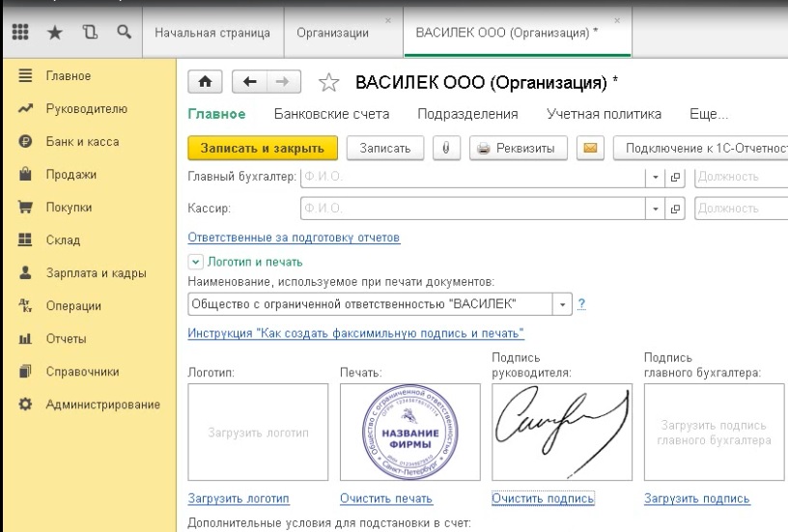Image resolution: width=788 pixels, height=532 pixels.
Task: Open Ответственные за подготовку отчетов link
Action: click(294, 238)
